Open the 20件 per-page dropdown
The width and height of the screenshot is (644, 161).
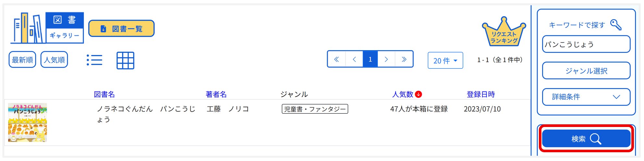[445, 61]
